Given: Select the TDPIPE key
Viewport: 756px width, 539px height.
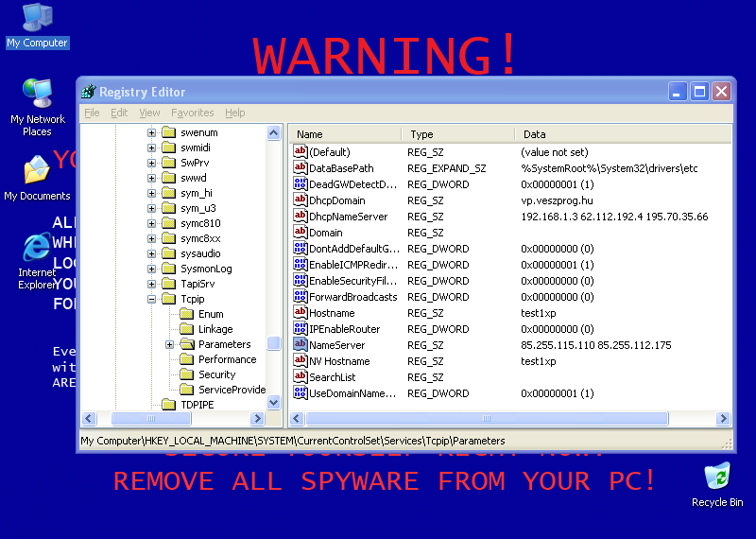Looking at the screenshot, I should point(197,405).
